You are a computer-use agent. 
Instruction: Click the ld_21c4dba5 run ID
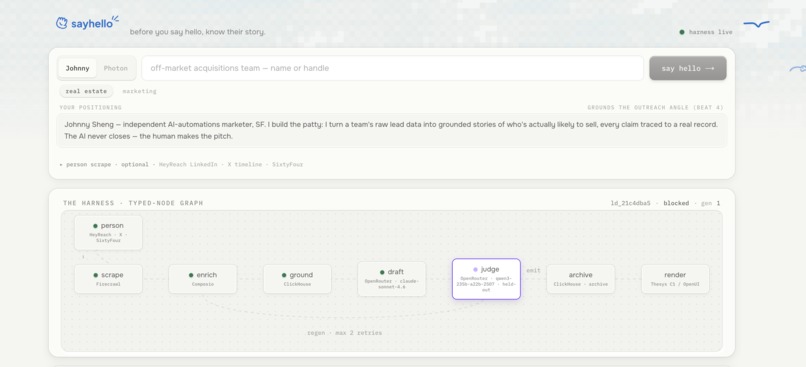click(x=630, y=203)
